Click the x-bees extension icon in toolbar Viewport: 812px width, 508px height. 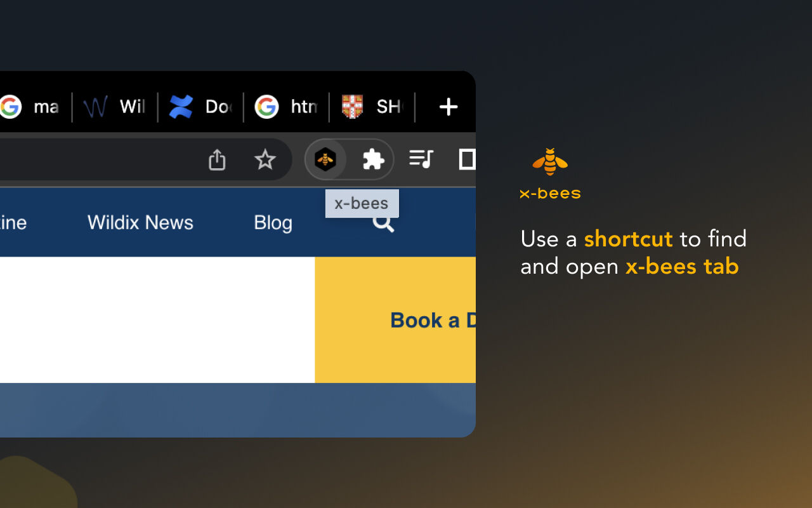coord(325,159)
